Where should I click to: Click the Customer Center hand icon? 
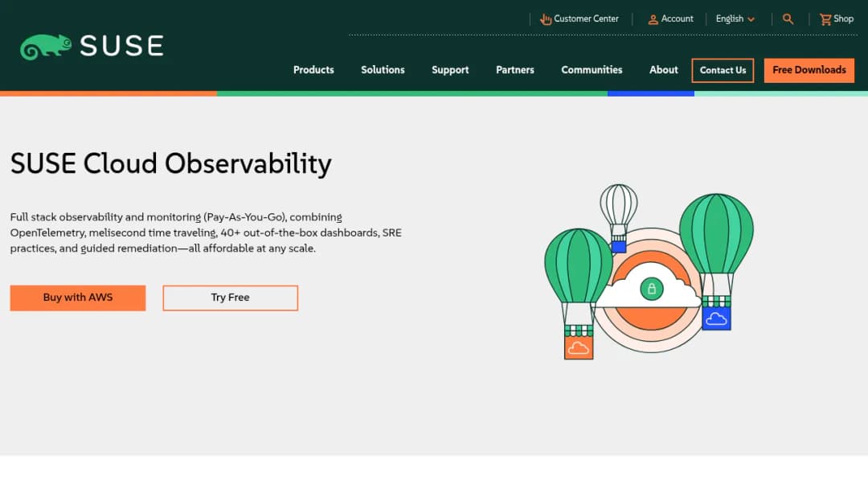[x=546, y=19]
